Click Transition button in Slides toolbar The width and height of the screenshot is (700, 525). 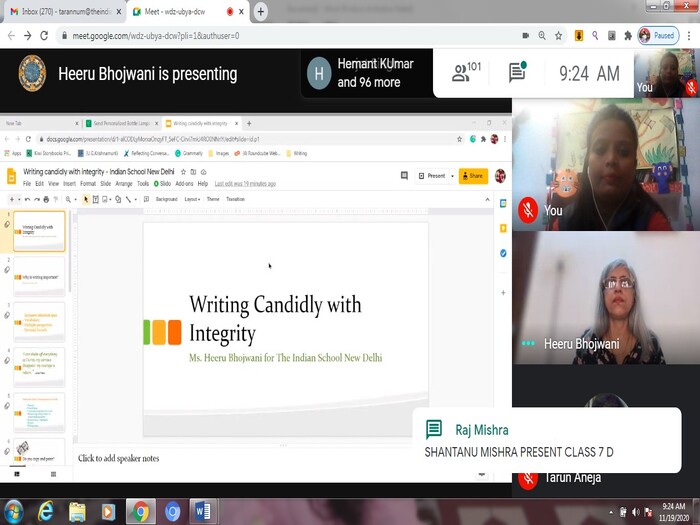click(235, 200)
